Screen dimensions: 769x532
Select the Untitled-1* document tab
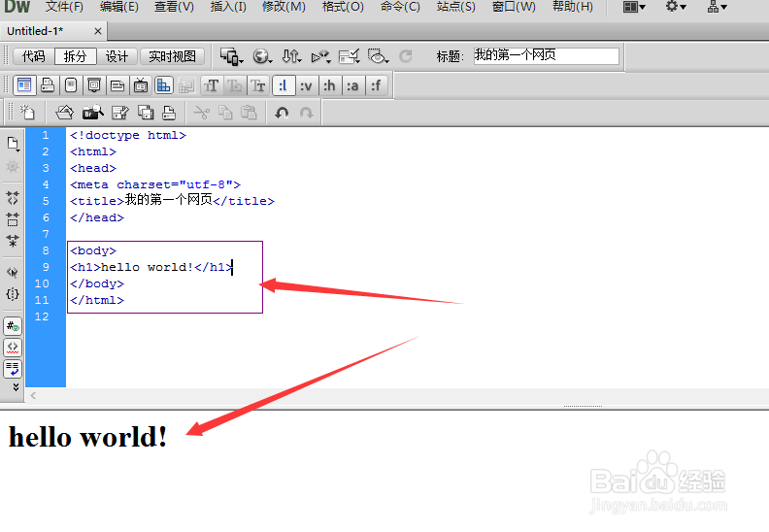[x=53, y=31]
